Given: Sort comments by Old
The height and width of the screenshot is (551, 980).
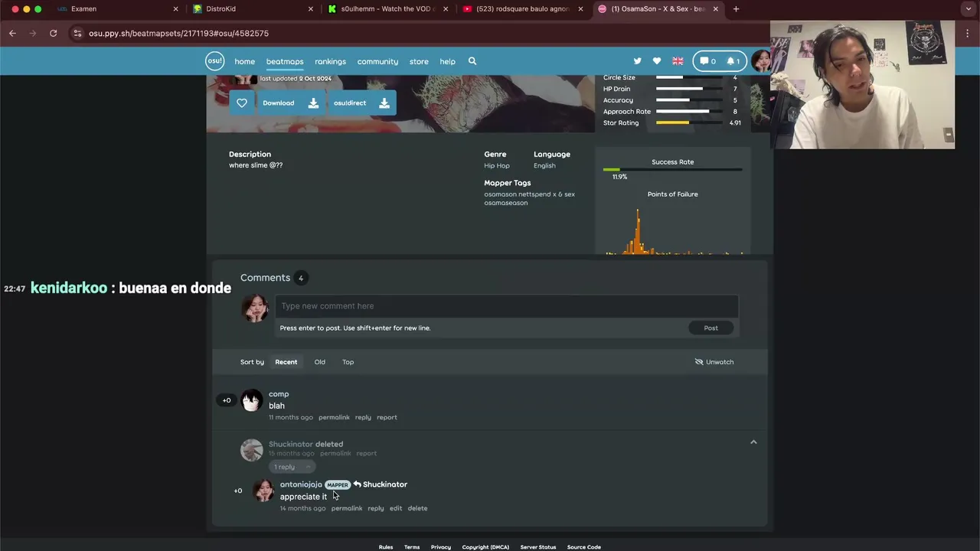Looking at the screenshot, I should 320,362.
